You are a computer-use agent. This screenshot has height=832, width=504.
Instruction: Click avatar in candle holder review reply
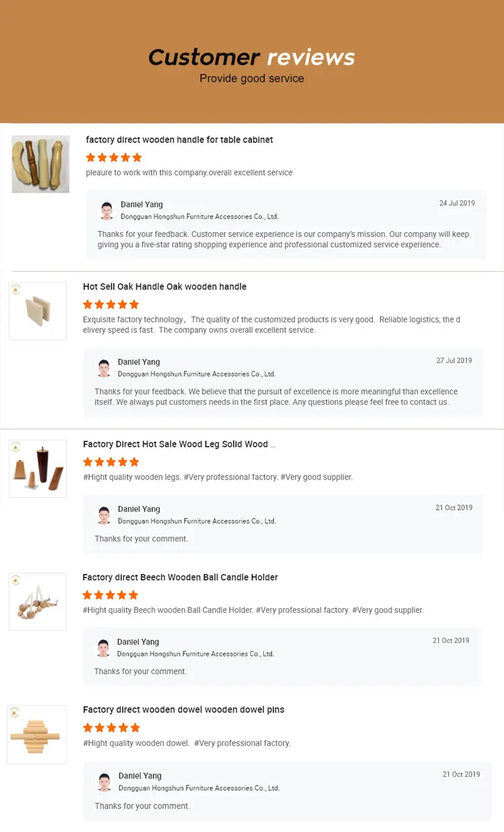[103, 648]
